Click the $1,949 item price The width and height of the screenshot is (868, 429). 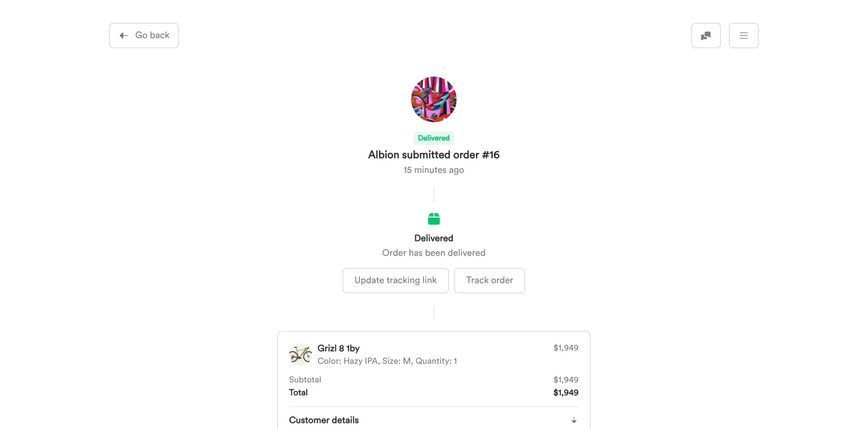point(566,348)
